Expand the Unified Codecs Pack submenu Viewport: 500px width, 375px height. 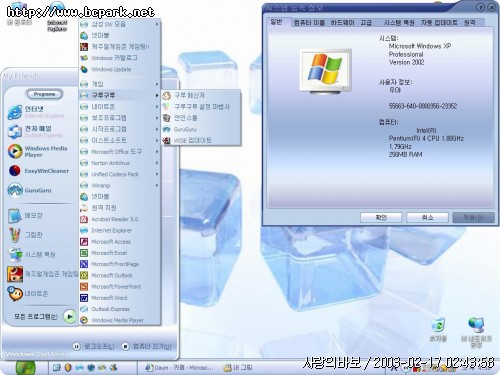tap(119, 174)
